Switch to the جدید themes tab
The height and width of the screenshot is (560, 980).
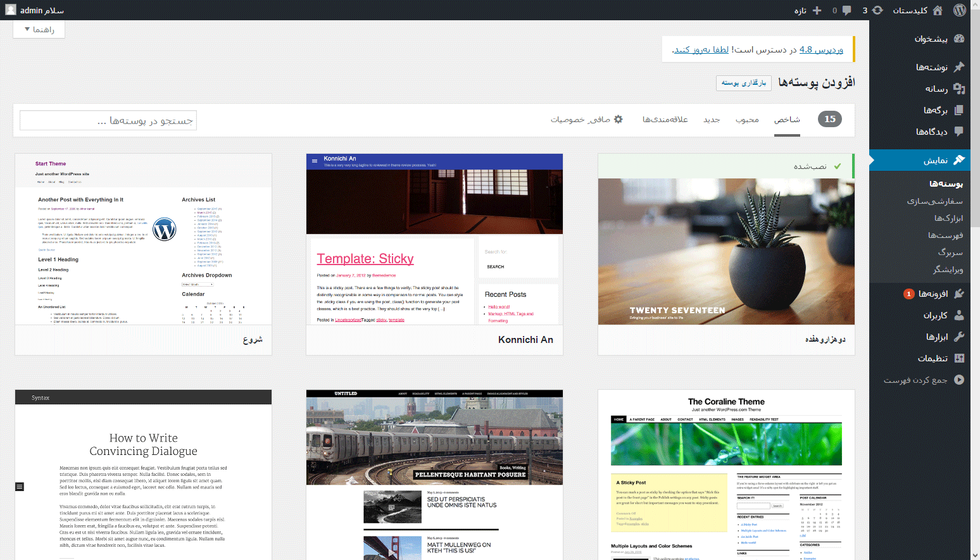coord(712,119)
